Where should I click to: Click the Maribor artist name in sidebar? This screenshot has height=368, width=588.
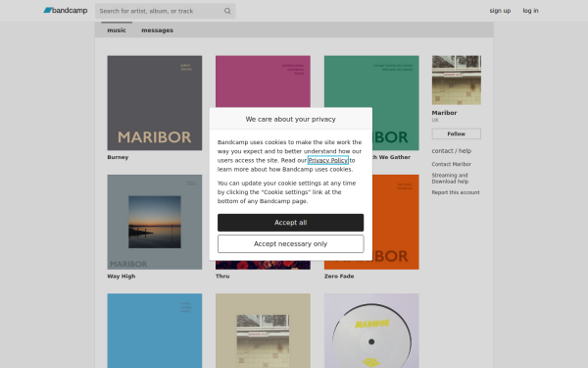444,113
